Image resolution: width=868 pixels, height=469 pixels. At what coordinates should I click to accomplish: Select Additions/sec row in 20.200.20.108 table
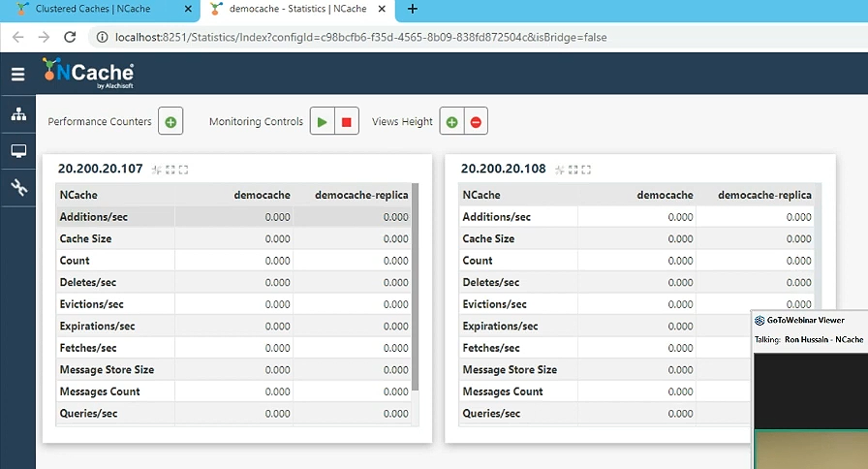pos(636,217)
